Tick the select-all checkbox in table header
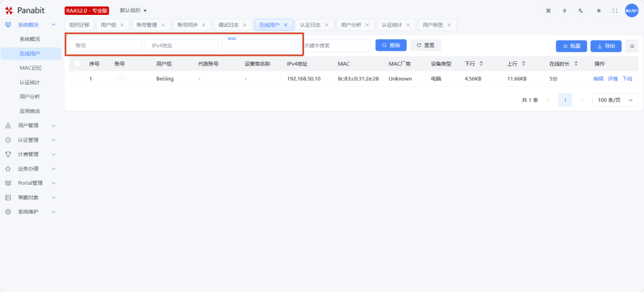 78,64
